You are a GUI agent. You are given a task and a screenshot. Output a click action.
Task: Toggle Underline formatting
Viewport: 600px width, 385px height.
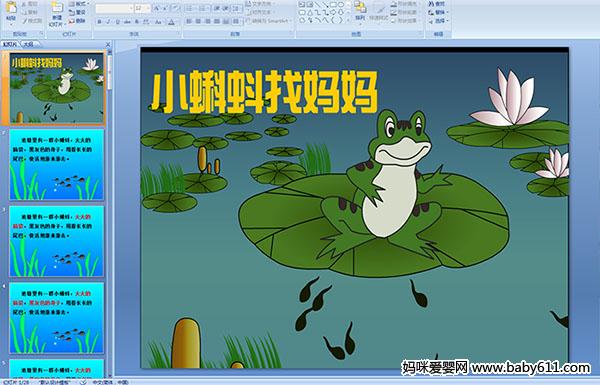click(x=117, y=22)
